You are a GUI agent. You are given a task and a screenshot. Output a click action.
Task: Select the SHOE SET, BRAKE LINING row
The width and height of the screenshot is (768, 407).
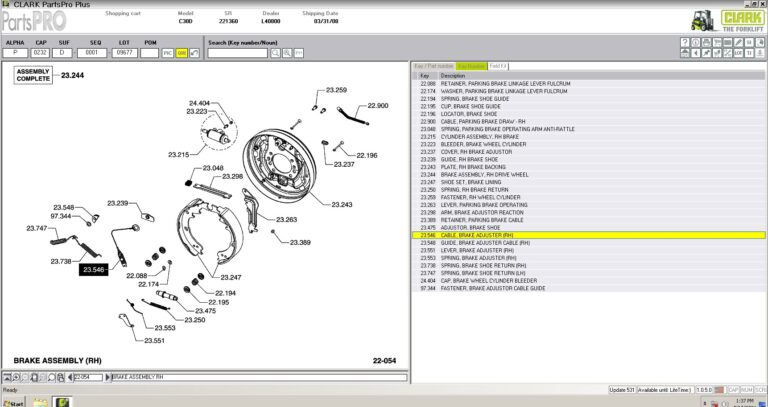(588, 182)
